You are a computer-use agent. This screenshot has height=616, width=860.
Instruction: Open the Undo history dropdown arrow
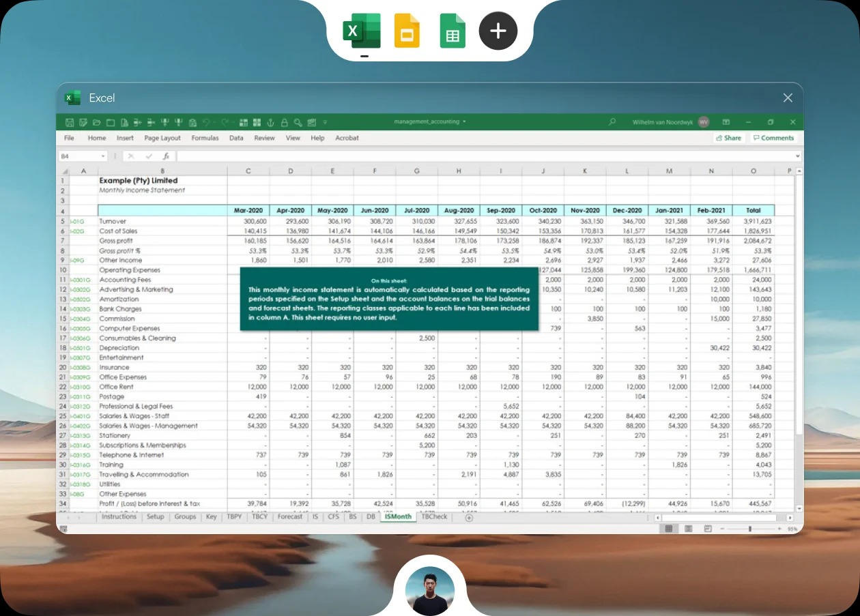point(214,122)
